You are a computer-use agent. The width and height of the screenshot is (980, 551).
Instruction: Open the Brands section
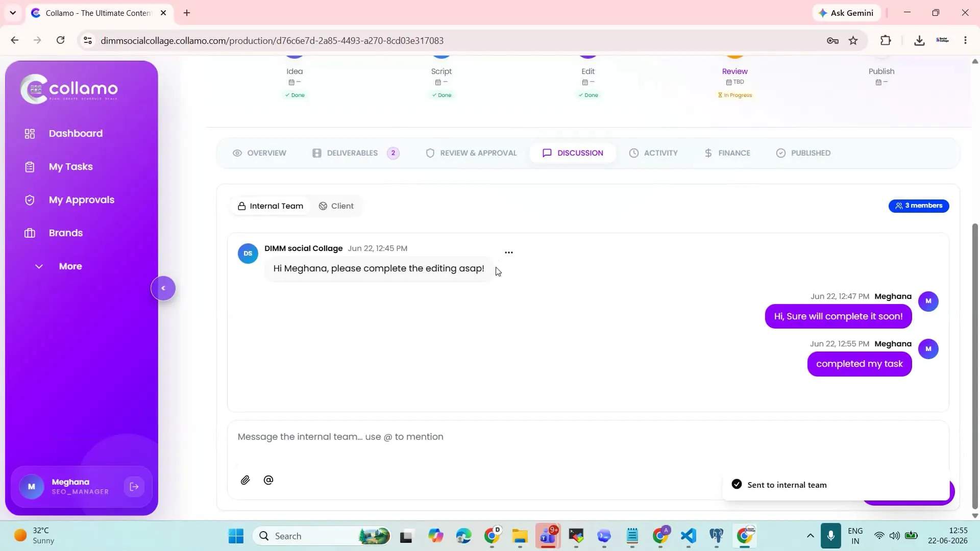tap(54, 233)
